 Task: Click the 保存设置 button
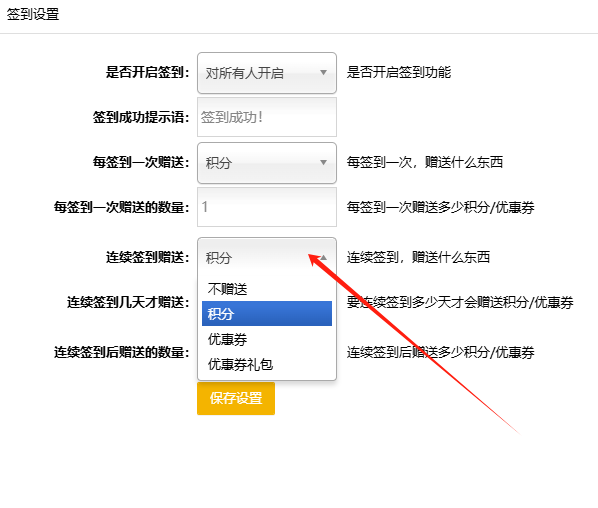pyautogui.click(x=236, y=398)
